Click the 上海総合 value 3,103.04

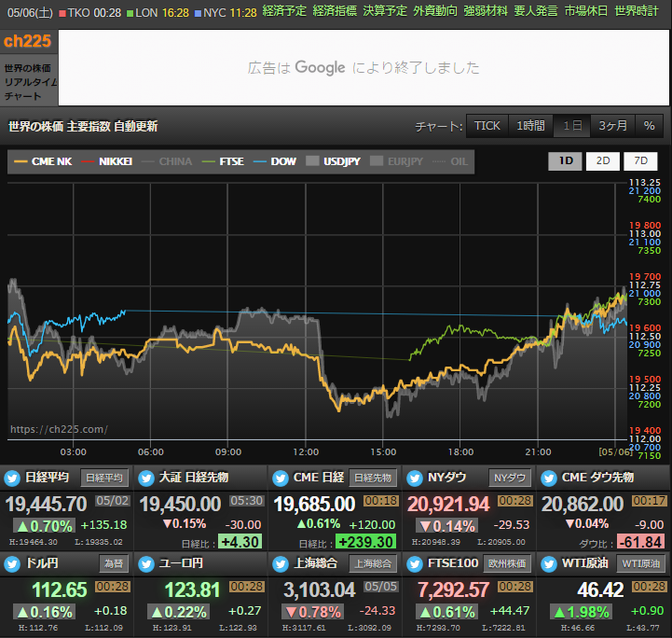(320, 590)
